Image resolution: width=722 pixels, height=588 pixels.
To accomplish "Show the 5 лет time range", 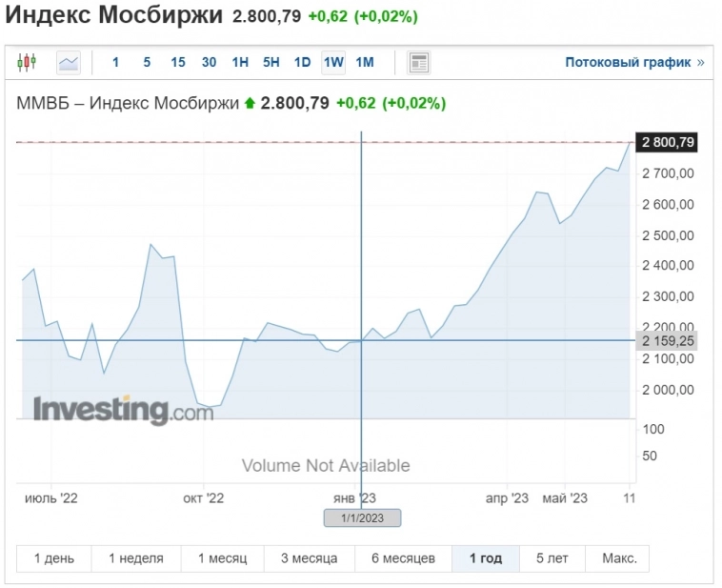I will coord(552,558).
